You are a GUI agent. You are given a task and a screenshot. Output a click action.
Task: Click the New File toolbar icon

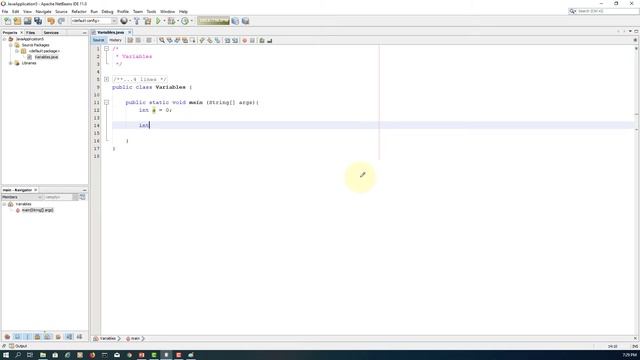tap(7, 21)
